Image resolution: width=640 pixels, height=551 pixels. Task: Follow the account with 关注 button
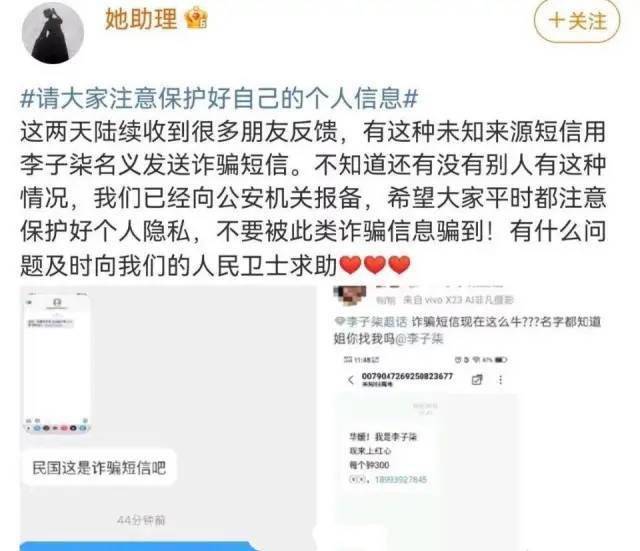[x=577, y=20]
